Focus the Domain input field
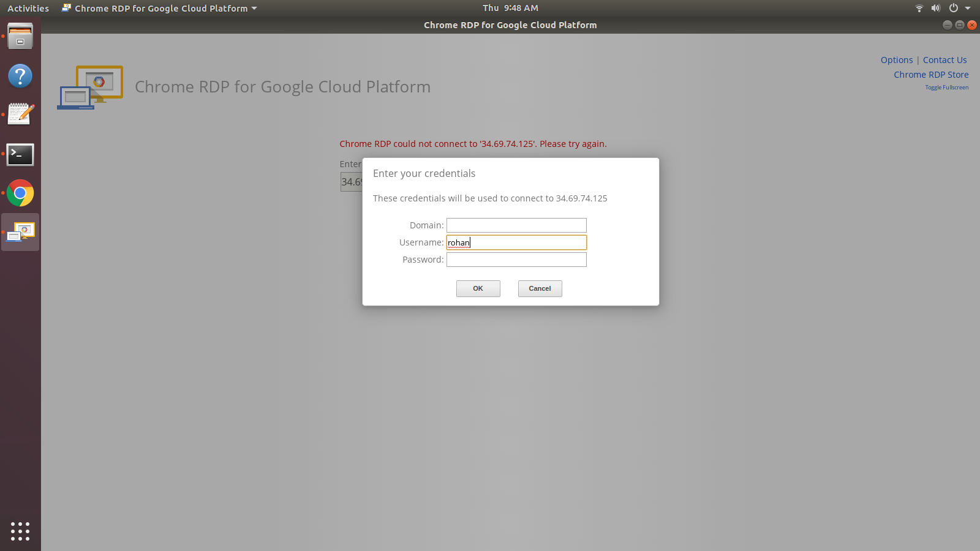 516,225
